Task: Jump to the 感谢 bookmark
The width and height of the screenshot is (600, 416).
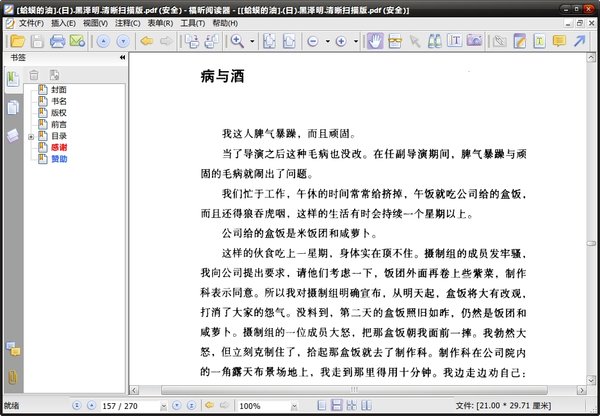Action: 58,146
